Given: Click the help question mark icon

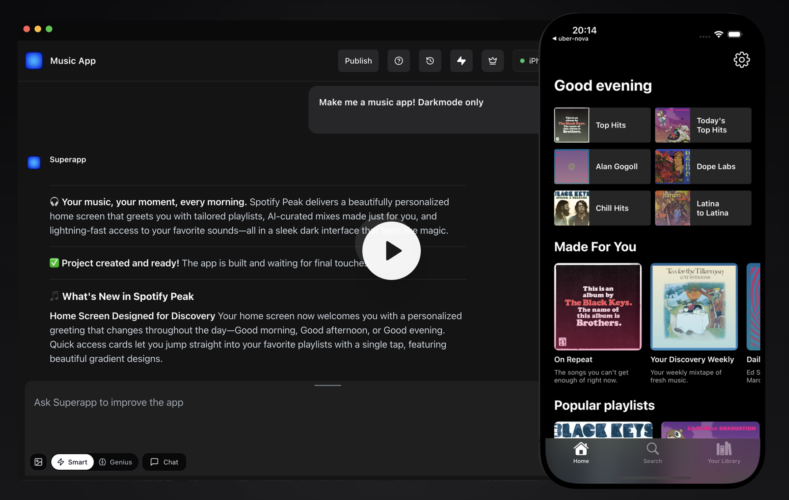Looking at the screenshot, I should tap(399, 61).
